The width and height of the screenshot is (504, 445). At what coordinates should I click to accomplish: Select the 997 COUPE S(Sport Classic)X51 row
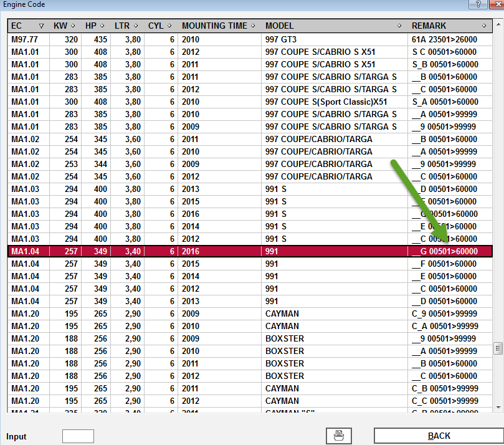coord(249,102)
